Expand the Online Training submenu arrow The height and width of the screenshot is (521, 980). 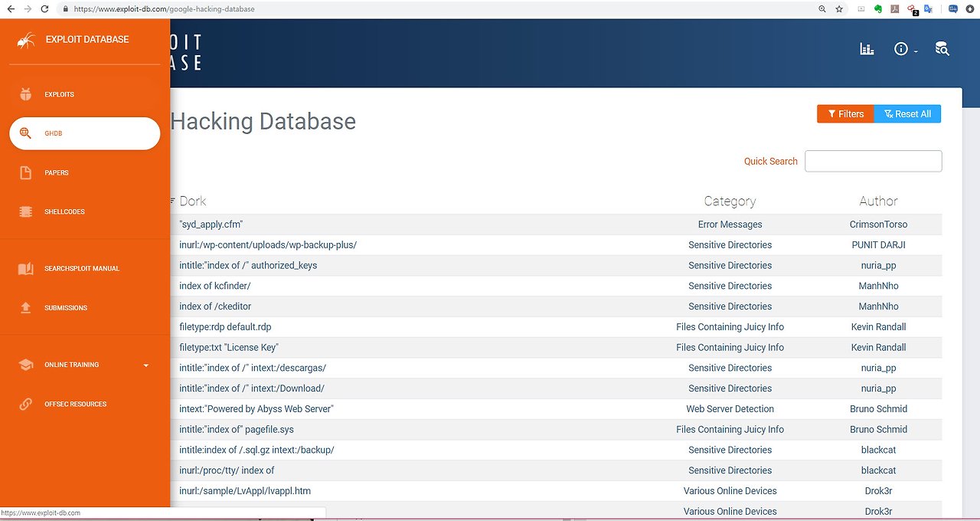tap(146, 365)
